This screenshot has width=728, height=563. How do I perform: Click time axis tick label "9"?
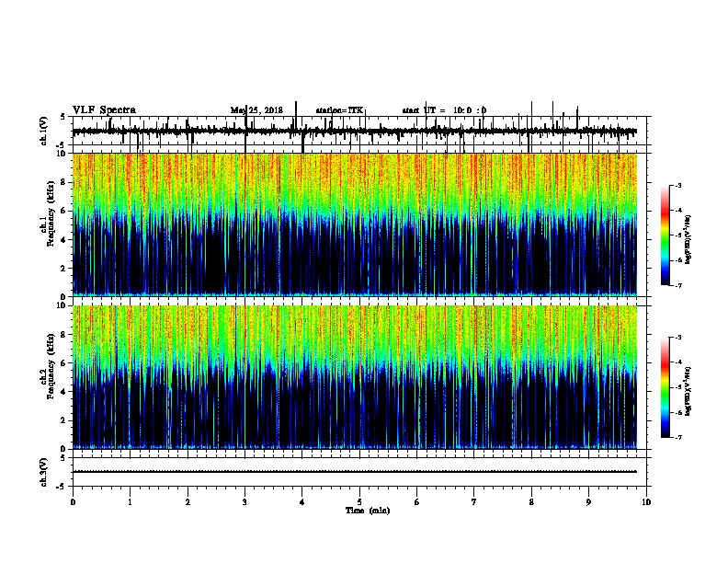[x=588, y=502]
